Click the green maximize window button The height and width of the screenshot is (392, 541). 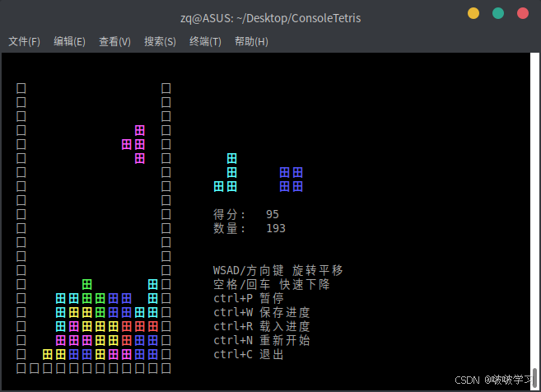coord(498,13)
